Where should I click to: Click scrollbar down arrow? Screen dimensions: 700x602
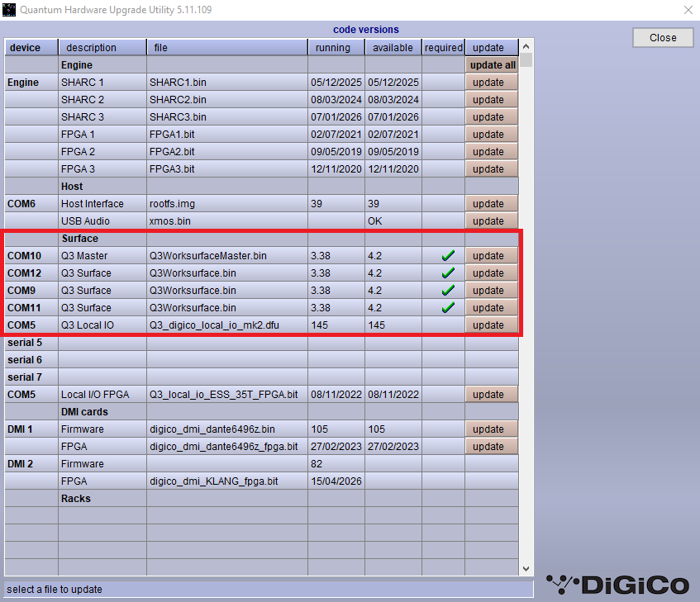[x=526, y=569]
